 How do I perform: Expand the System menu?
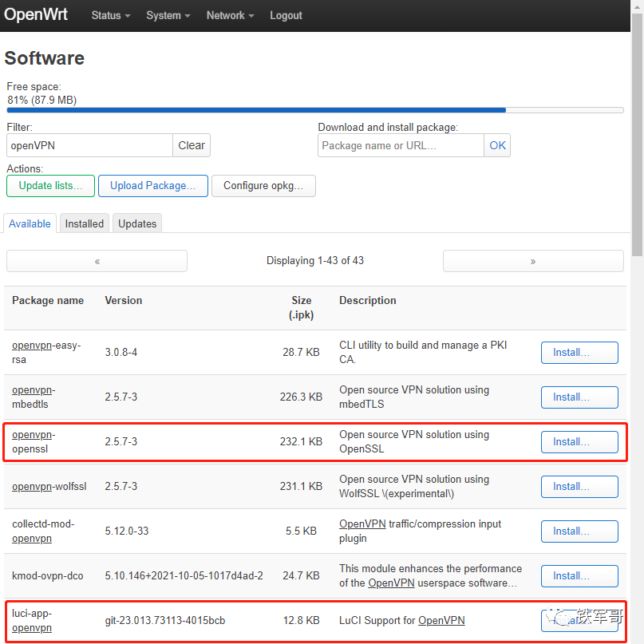pyautogui.click(x=167, y=15)
